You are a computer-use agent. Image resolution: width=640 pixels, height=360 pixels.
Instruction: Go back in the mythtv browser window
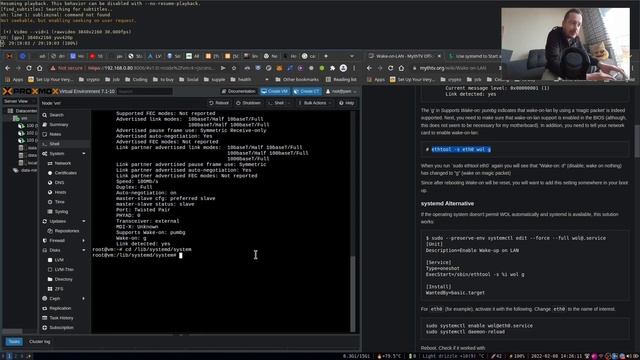pyautogui.click(x=369, y=68)
